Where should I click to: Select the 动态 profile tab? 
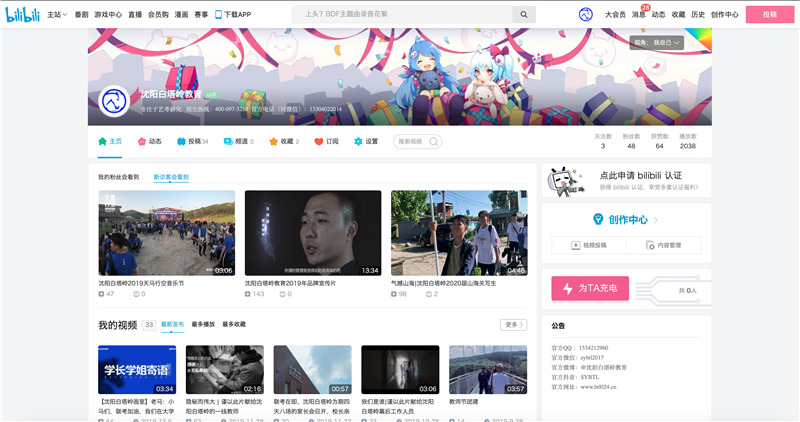pyautogui.click(x=149, y=141)
